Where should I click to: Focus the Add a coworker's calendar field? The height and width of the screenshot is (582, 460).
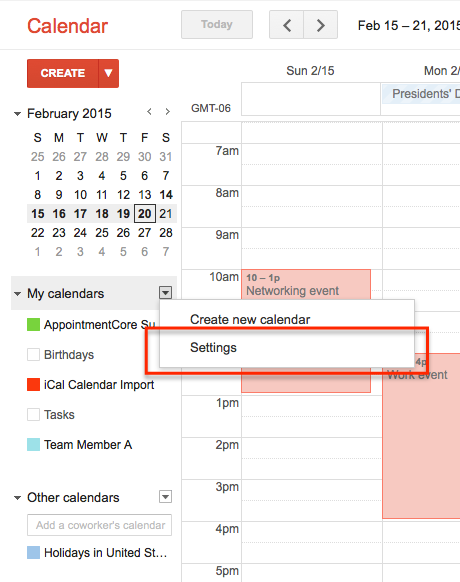tap(99, 525)
